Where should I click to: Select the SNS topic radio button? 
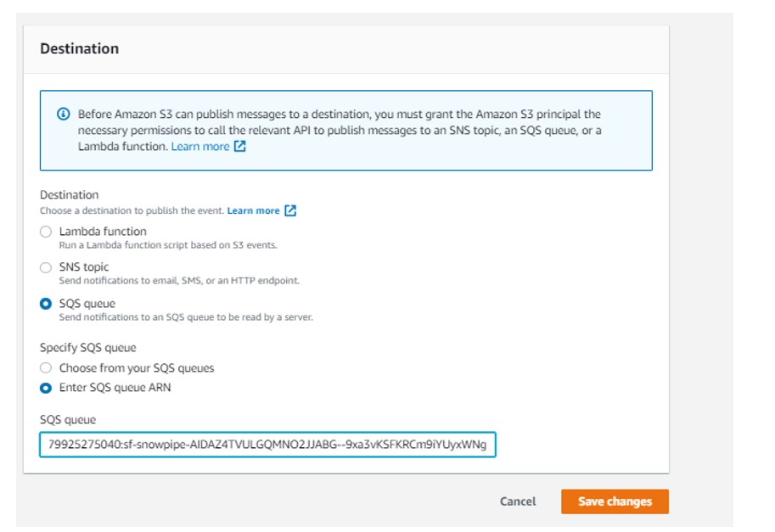point(46,267)
